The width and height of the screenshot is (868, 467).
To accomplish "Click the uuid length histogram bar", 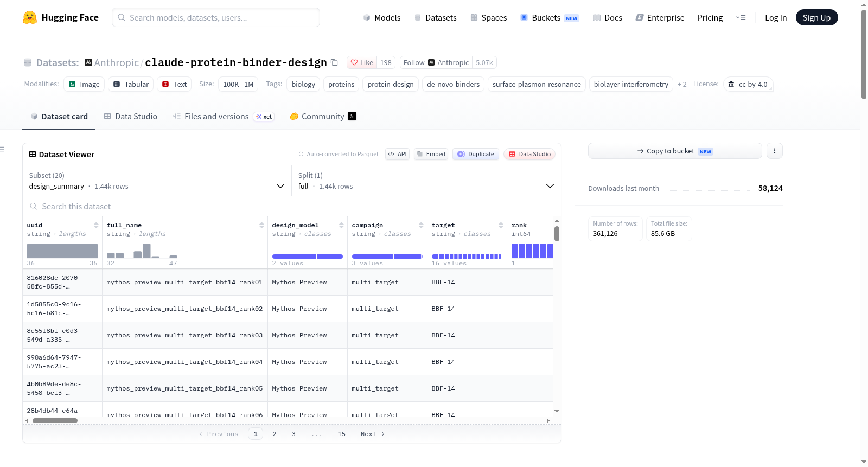I will 62,251.
